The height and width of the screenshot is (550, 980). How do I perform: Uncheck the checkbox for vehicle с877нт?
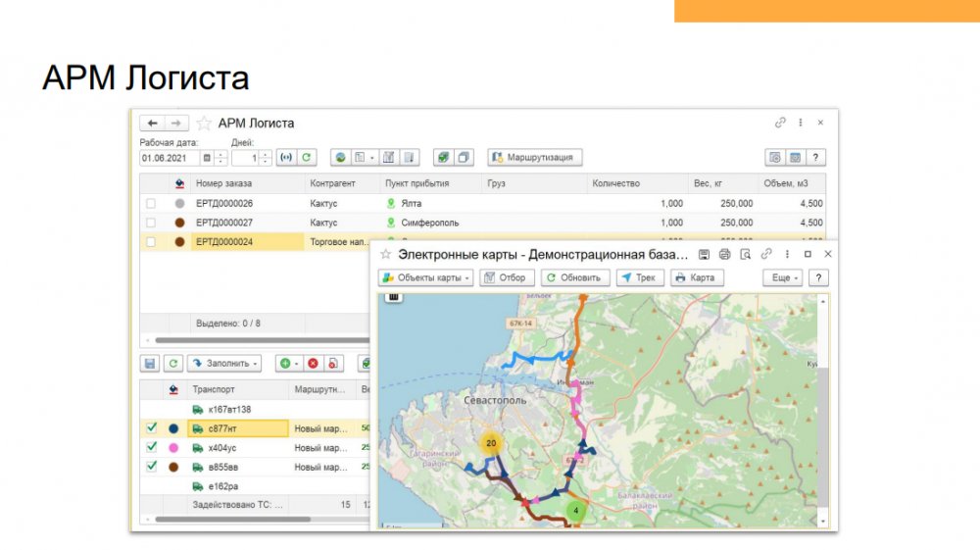point(151,428)
